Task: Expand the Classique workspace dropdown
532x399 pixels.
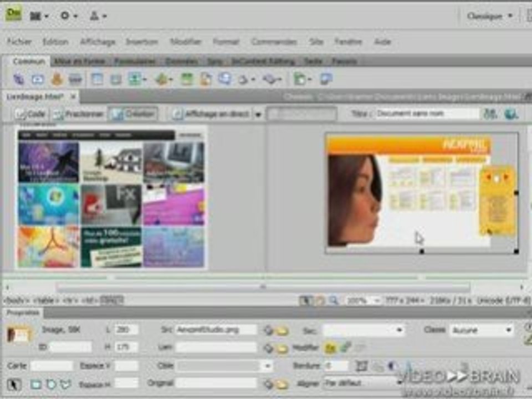Action: 489,16
